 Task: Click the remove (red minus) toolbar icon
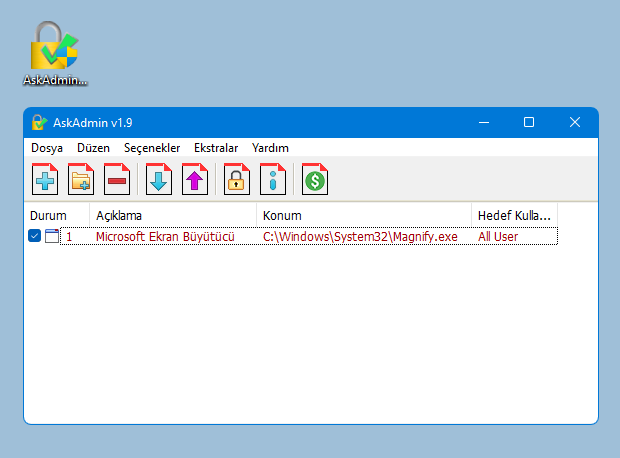[117, 179]
